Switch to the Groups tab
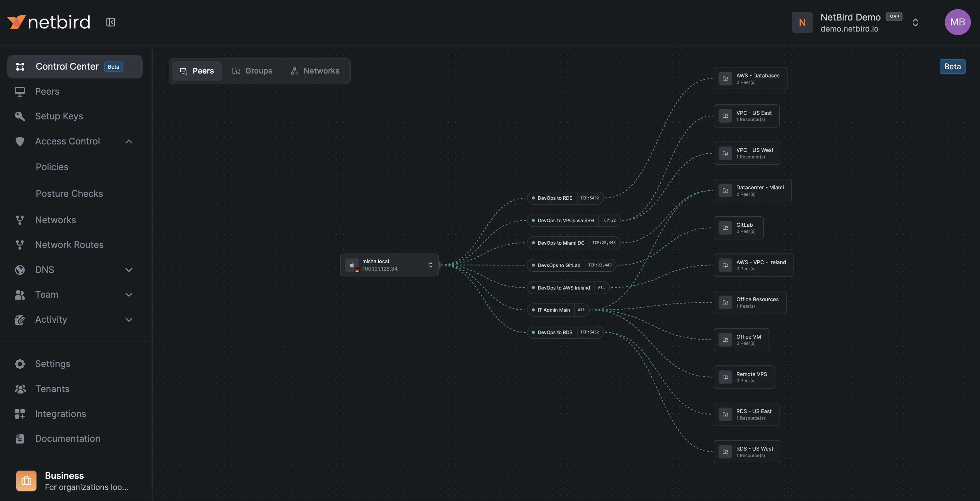The height and width of the screenshot is (501, 980). pyautogui.click(x=252, y=71)
